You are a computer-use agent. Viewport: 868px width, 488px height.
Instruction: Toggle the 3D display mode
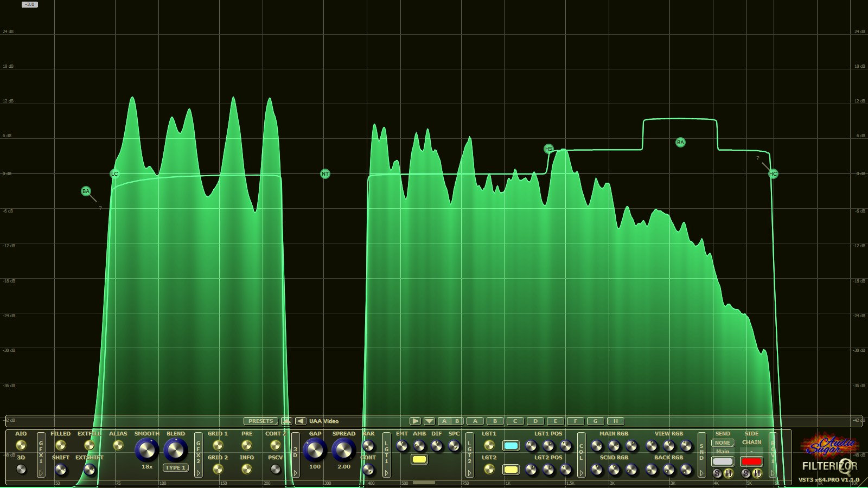click(x=20, y=470)
